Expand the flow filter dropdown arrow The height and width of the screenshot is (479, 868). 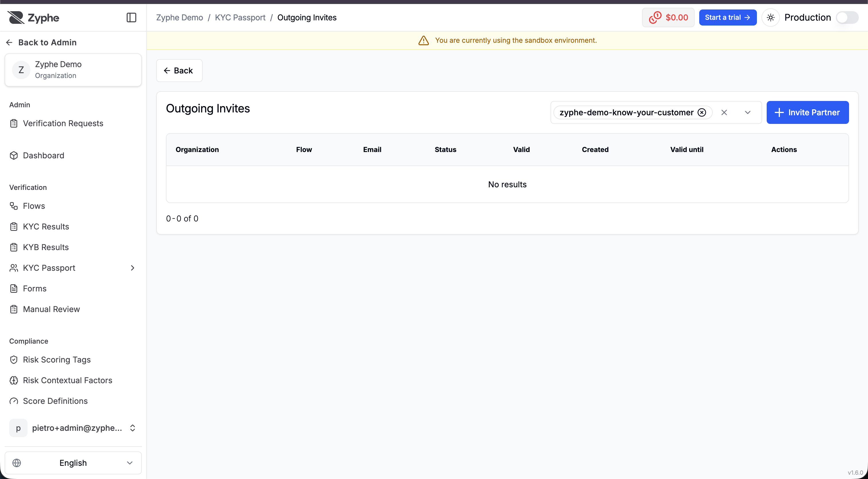click(x=748, y=112)
